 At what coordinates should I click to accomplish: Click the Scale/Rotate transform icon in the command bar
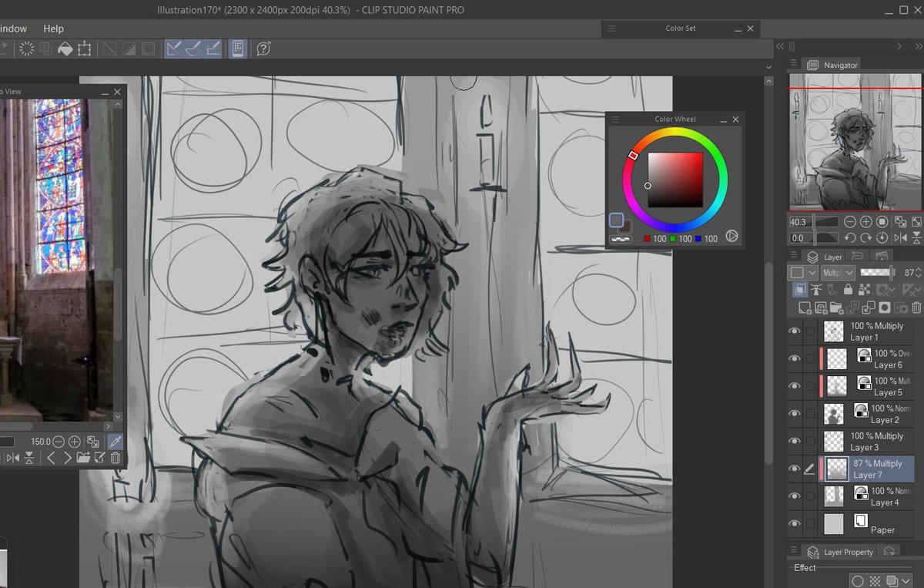click(85, 49)
